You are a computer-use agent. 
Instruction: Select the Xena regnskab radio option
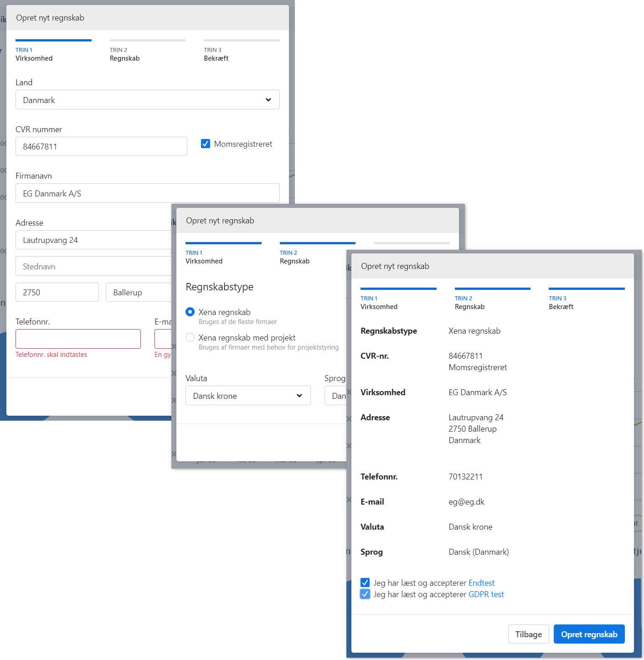(190, 312)
